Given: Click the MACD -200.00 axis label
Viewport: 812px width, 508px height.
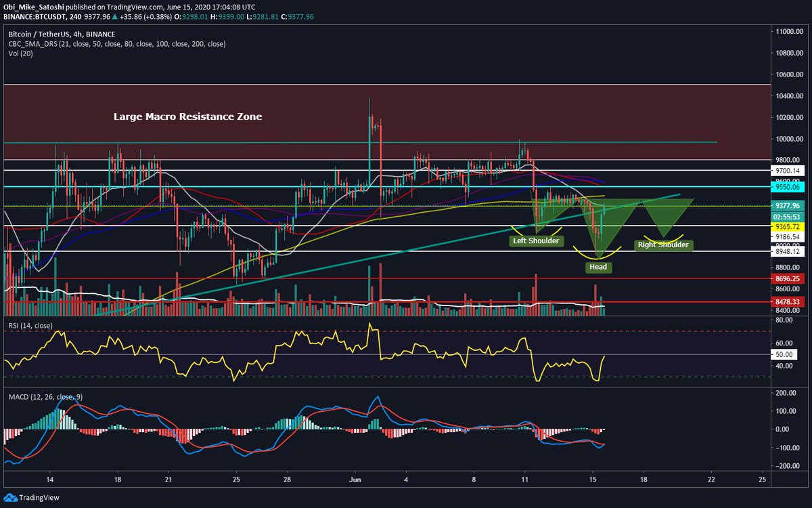Looking at the screenshot, I should pos(788,467).
